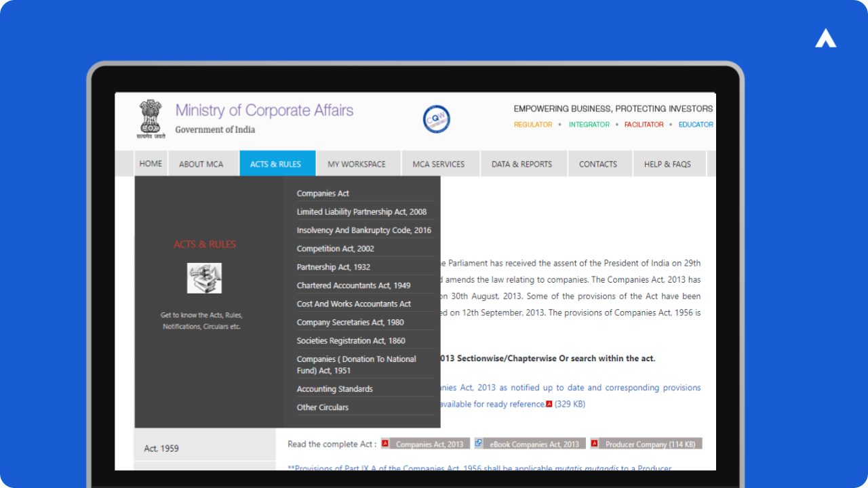Click the PDF icon before Companies Act, 2013
Screen dimensions: 868x488
(386, 443)
